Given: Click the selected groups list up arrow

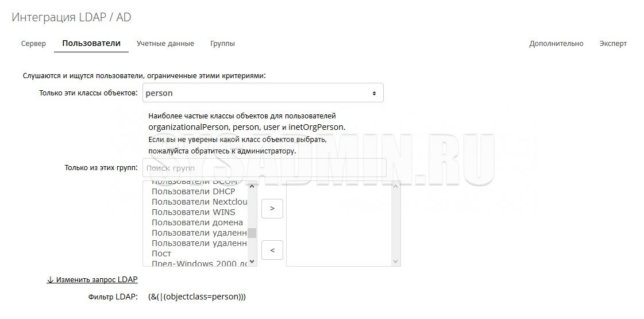Looking at the screenshot, I should [395, 186].
